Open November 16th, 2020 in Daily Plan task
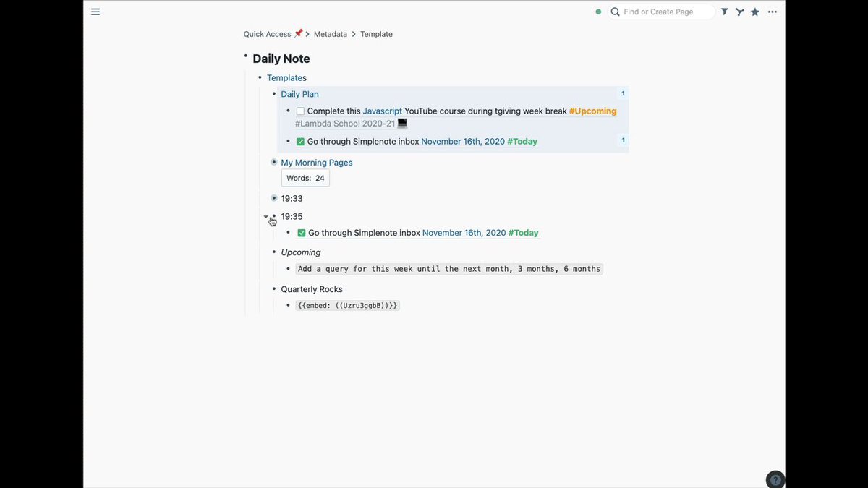Image resolution: width=868 pixels, height=488 pixels. click(463, 142)
